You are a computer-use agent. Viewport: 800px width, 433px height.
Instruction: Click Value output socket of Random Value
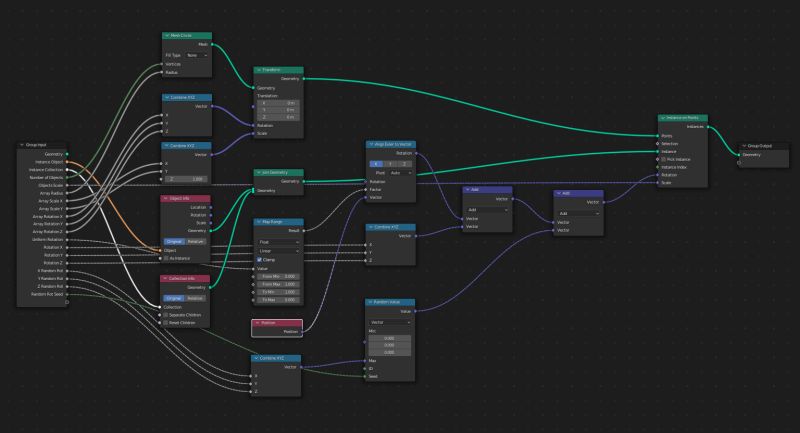click(415, 311)
